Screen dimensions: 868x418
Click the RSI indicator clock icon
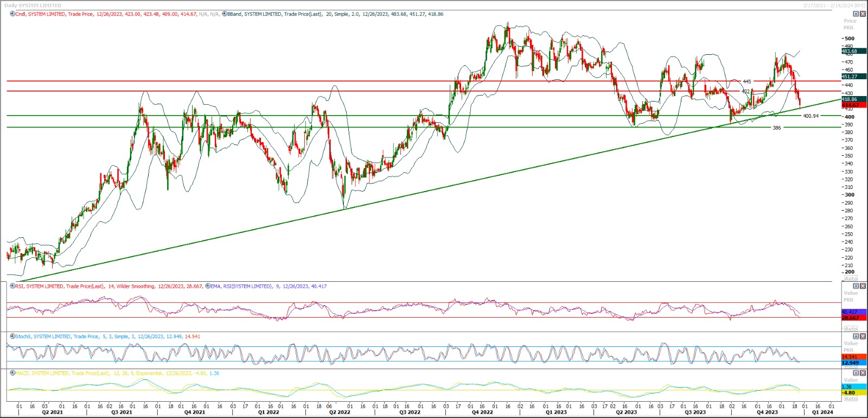12,286
